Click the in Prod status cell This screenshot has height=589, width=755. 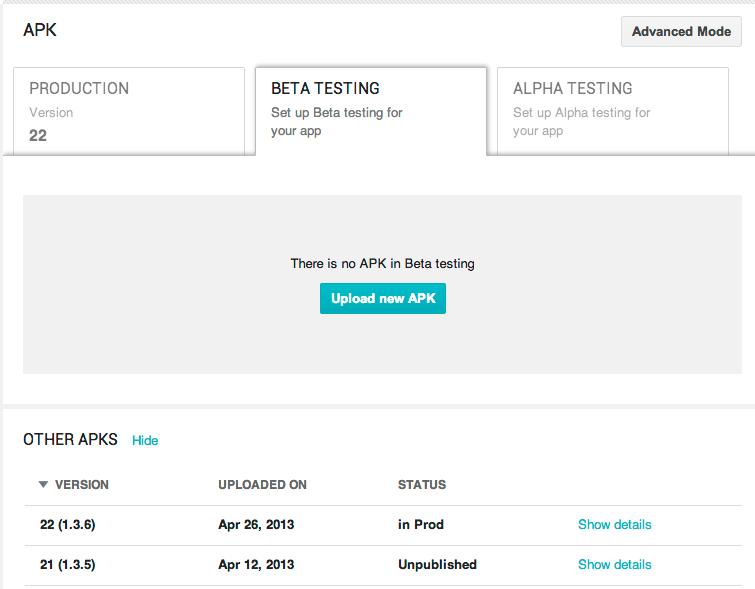[420, 525]
